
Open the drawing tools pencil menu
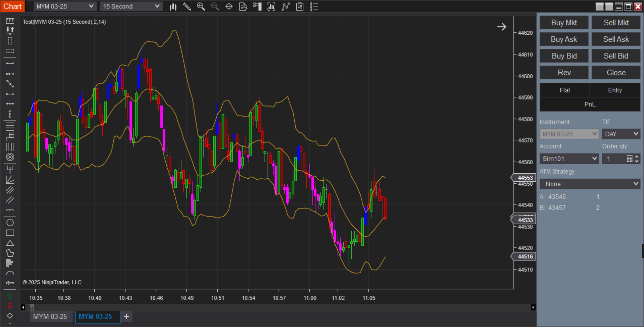(x=187, y=6)
